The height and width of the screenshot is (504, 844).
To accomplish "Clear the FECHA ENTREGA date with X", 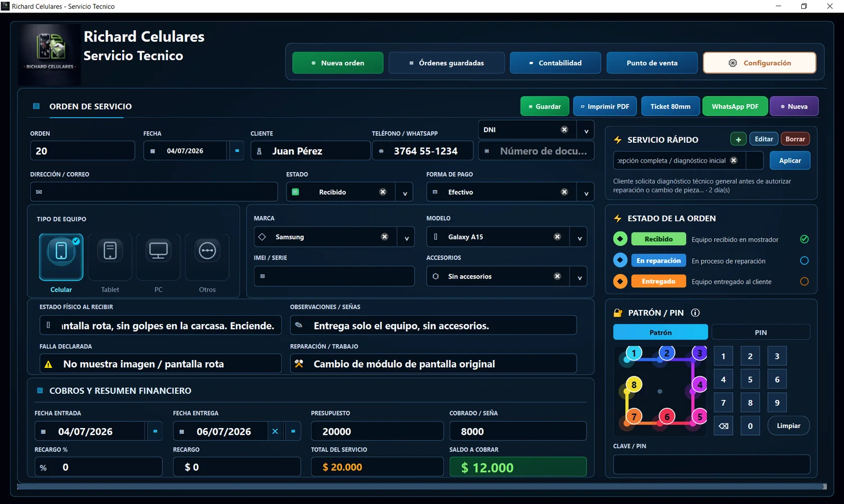I will click(275, 431).
